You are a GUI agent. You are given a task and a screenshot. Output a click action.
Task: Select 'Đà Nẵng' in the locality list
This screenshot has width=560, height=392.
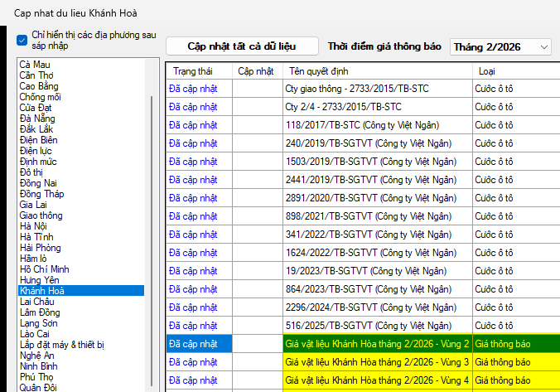coord(37,119)
